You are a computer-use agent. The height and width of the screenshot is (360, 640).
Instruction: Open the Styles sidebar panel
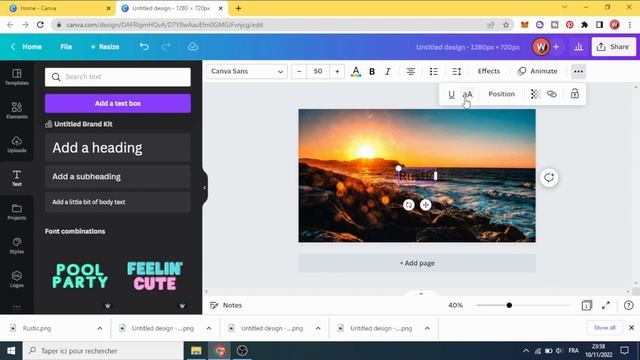tap(17, 246)
